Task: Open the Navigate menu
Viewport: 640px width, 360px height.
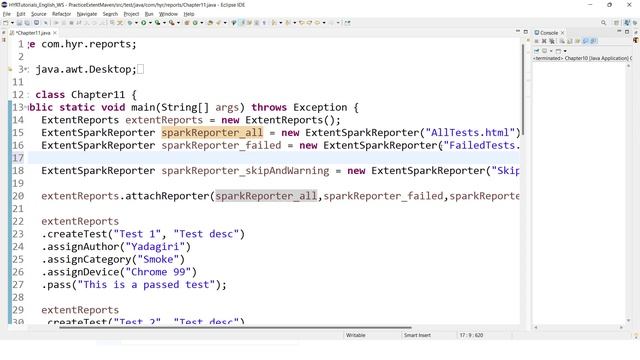Action: 87,14
